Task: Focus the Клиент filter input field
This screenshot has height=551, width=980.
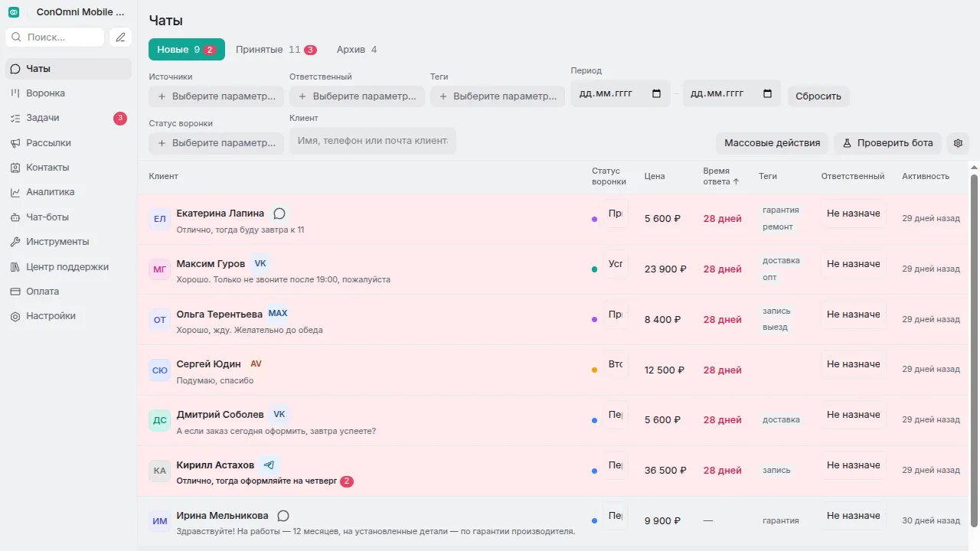Action: tap(373, 141)
